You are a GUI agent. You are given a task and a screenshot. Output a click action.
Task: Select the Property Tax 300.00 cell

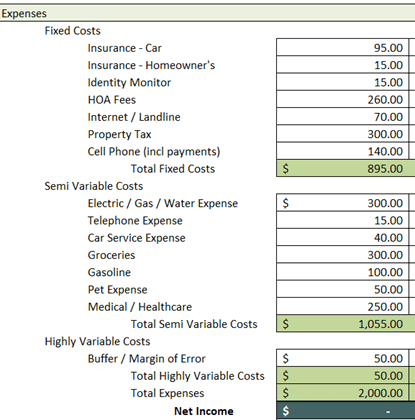click(343, 134)
